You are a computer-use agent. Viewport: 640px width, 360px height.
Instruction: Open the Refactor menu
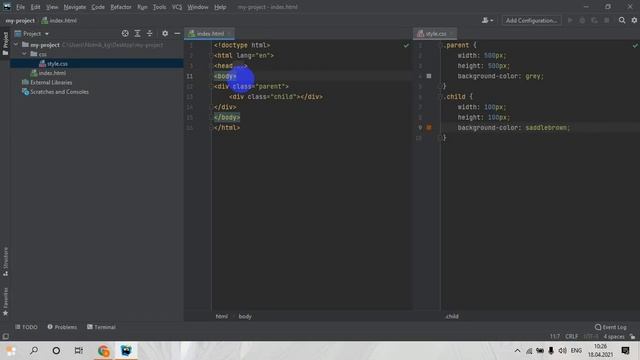[x=121, y=7]
